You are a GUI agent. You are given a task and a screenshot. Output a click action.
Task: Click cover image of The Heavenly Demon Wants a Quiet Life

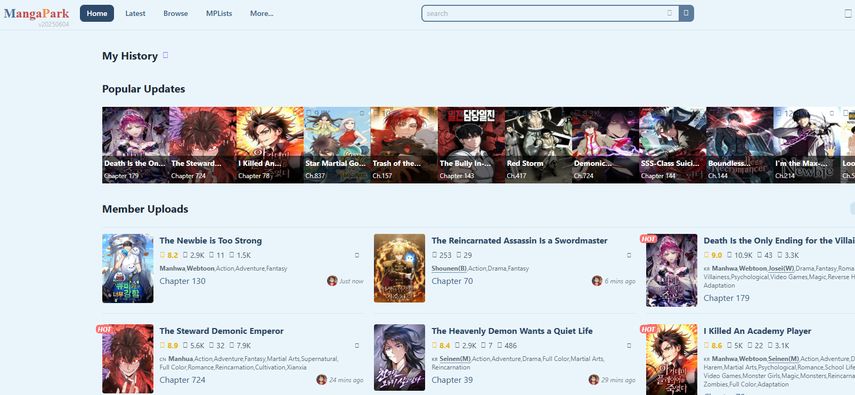point(399,357)
